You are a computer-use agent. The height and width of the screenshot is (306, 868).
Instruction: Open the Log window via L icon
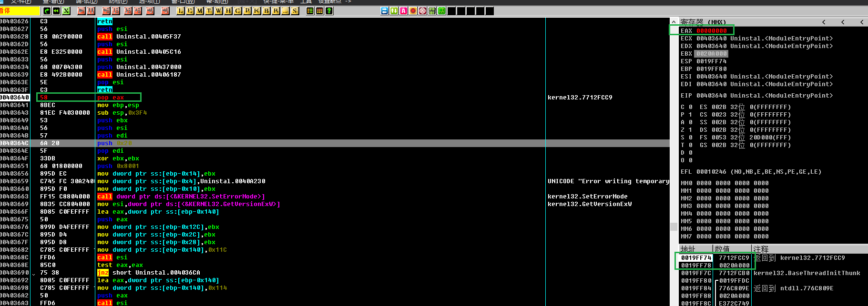[x=180, y=11]
